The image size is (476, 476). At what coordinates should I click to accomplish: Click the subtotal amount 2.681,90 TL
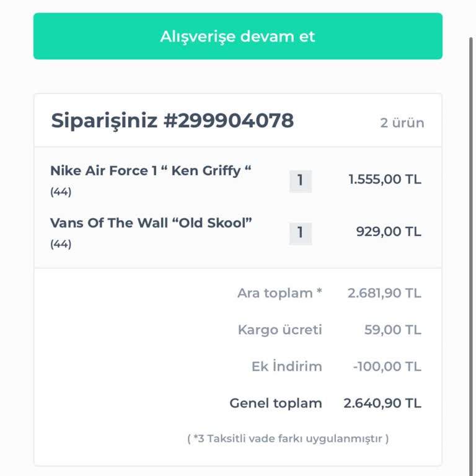pyautogui.click(x=384, y=293)
